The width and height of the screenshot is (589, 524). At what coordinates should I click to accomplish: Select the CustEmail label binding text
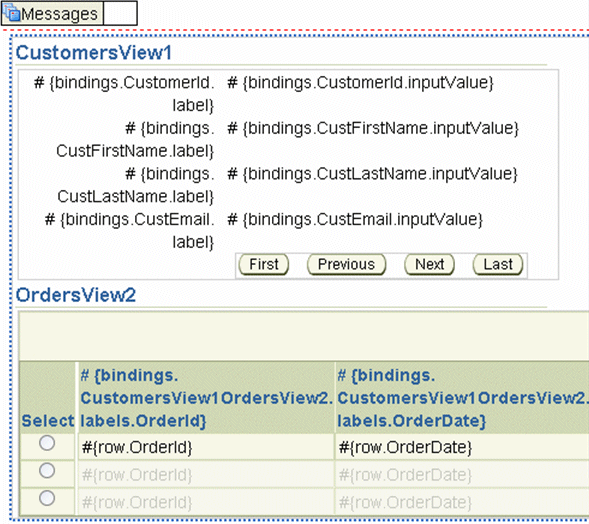coord(130,231)
